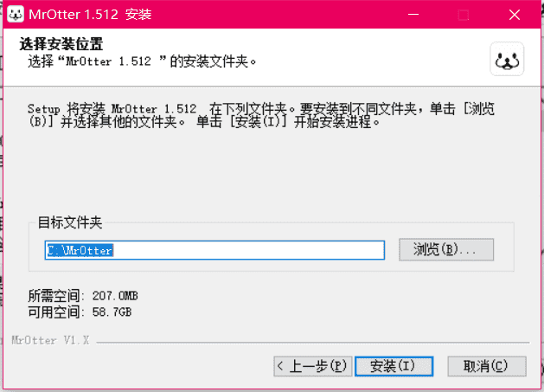Click the MrOtter V1.X branding text

(50, 340)
